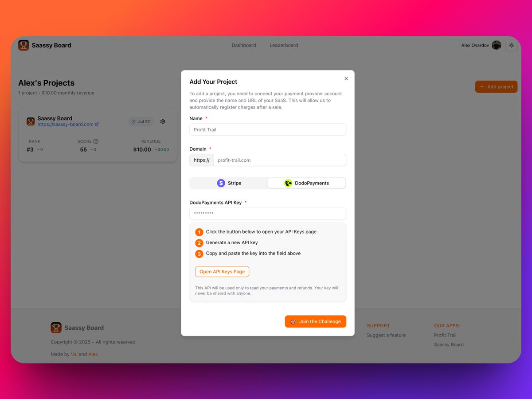Click the Val author link in footer
532x399 pixels.
click(x=74, y=354)
